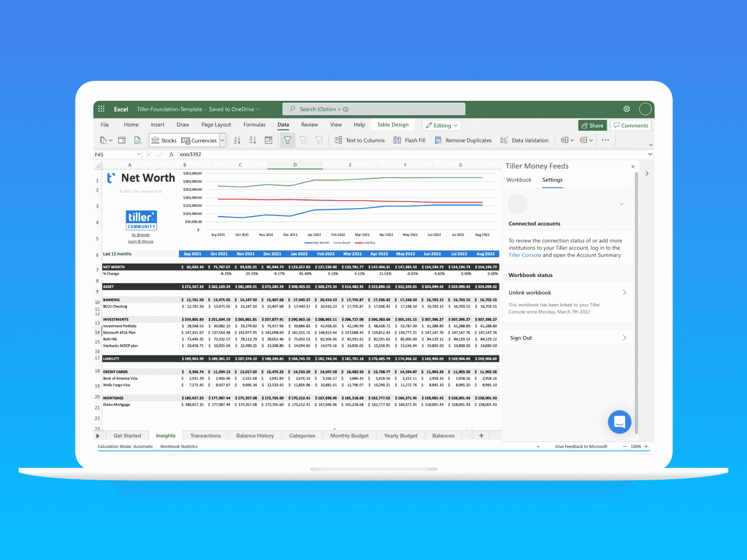Screen dimensions: 747x560
Task: Expand the formula bar
Action: click(x=650, y=154)
